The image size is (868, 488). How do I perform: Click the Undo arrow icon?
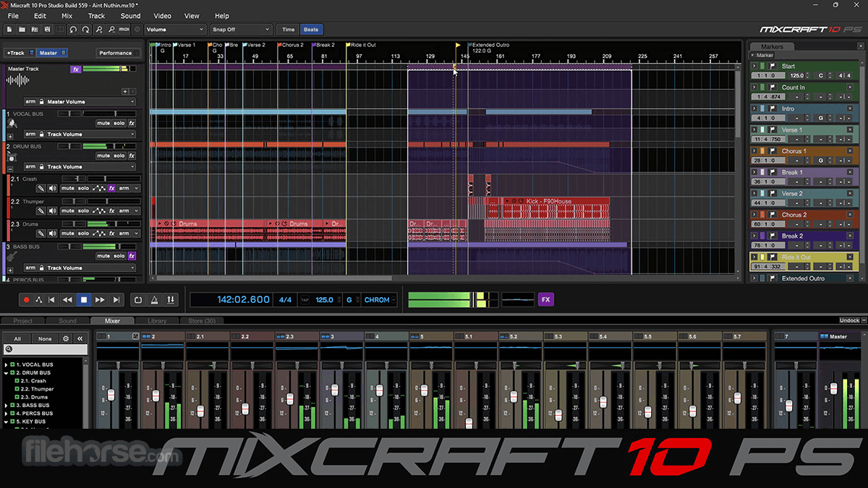73,30
